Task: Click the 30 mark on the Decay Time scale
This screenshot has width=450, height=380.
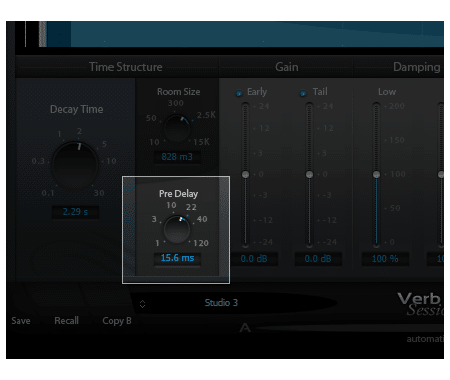Action: tap(99, 193)
